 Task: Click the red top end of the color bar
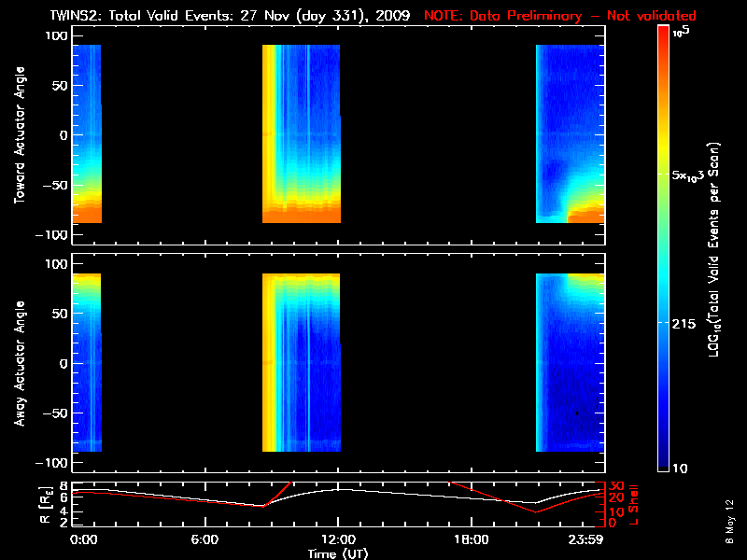(664, 37)
